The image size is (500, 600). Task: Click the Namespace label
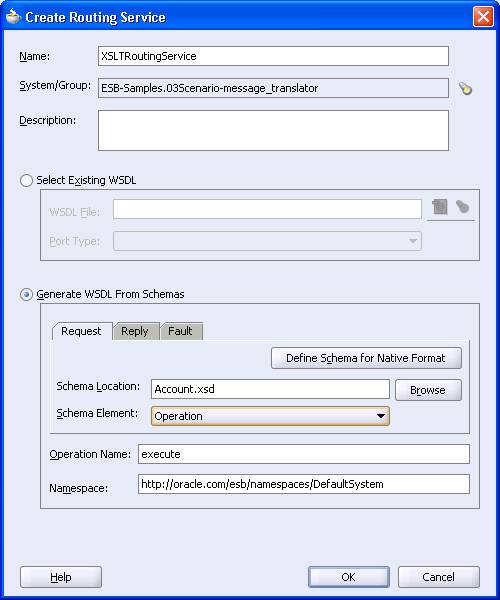(78, 488)
